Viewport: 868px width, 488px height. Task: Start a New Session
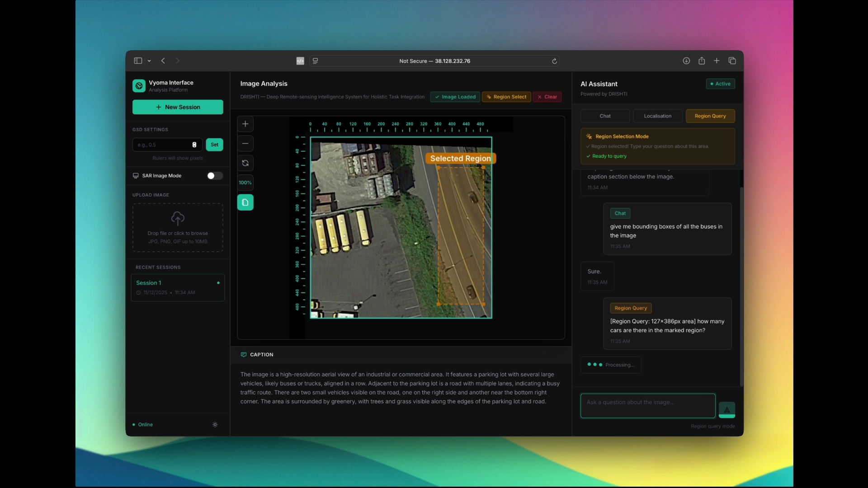tap(178, 107)
